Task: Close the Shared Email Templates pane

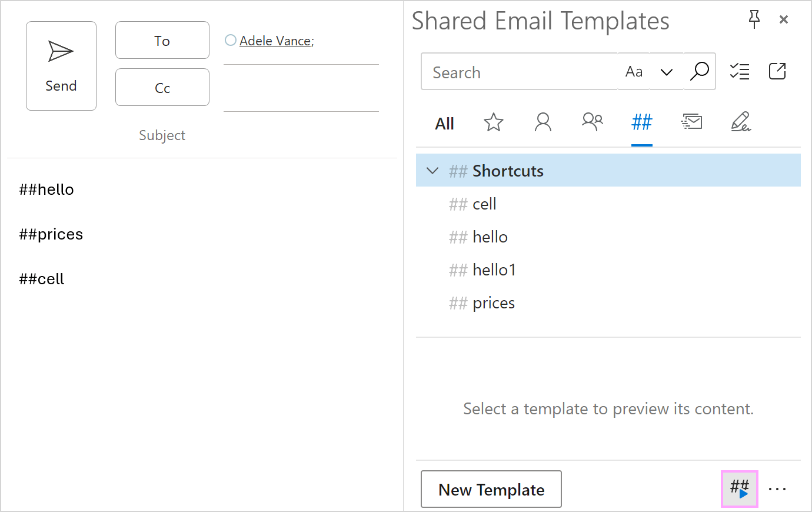Action: click(784, 19)
